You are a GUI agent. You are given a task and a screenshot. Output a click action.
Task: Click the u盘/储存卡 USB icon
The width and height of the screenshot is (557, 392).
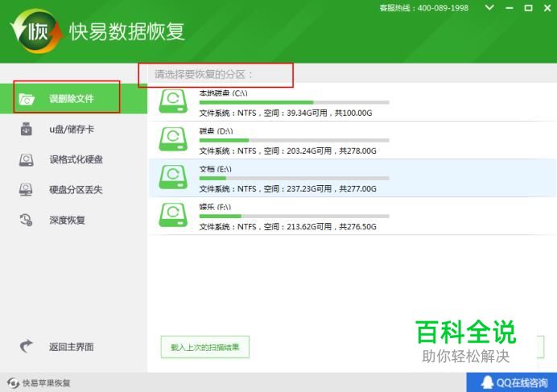pyautogui.click(x=27, y=129)
